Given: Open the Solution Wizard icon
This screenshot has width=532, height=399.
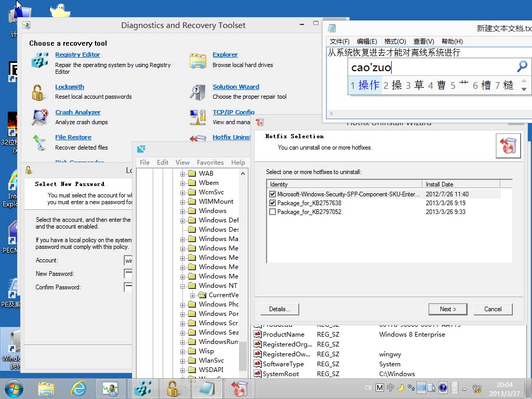Looking at the screenshot, I should (198, 92).
